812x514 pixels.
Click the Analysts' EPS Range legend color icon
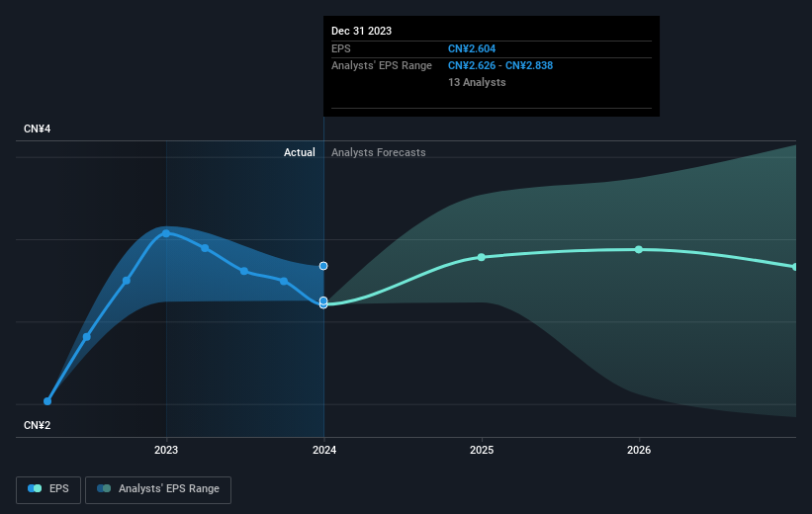104,488
